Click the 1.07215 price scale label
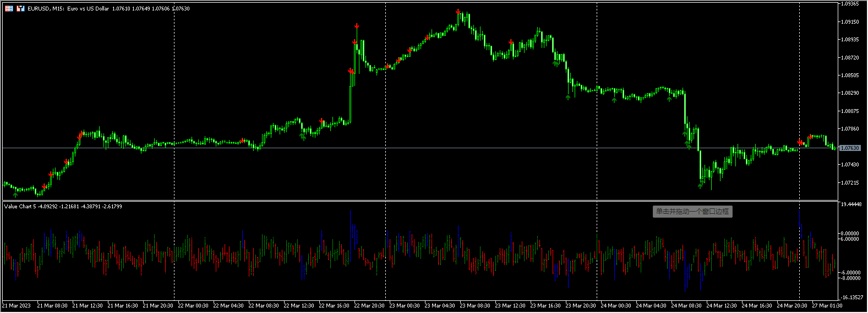 (x=850, y=182)
